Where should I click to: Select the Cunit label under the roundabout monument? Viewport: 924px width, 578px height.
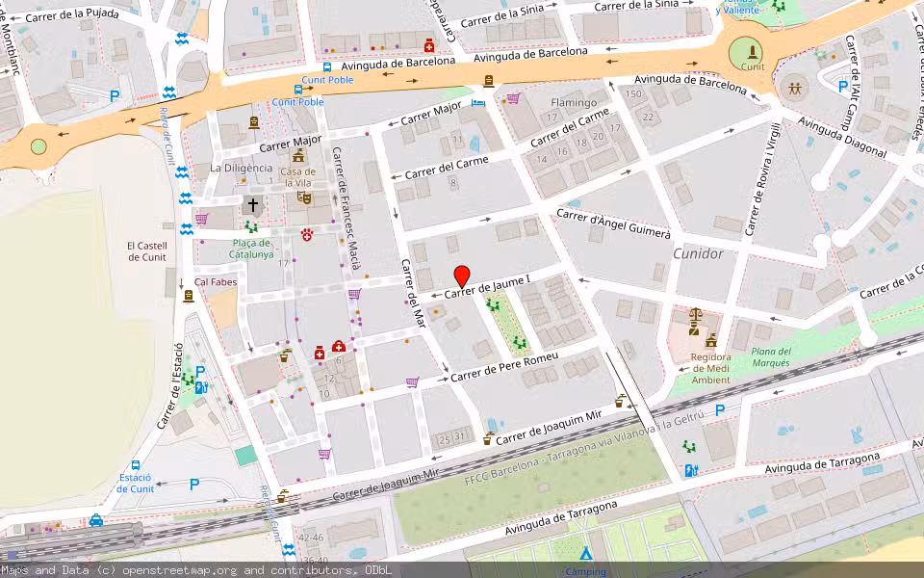(753, 66)
